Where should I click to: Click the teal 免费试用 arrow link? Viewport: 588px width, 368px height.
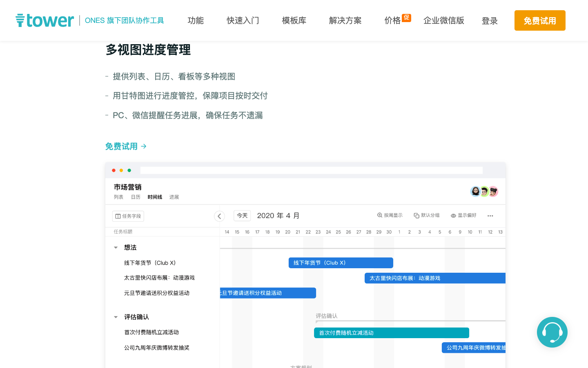[x=126, y=146]
